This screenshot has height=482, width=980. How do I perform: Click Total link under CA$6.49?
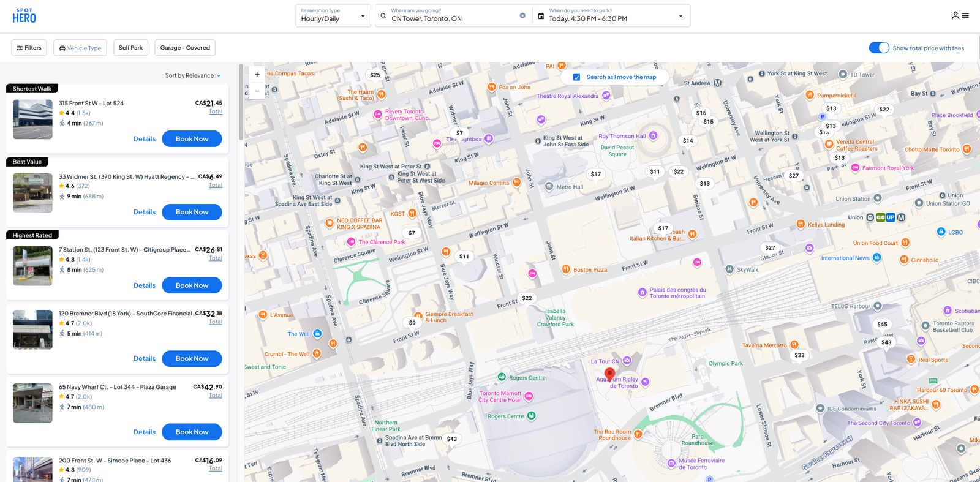pyautogui.click(x=216, y=185)
